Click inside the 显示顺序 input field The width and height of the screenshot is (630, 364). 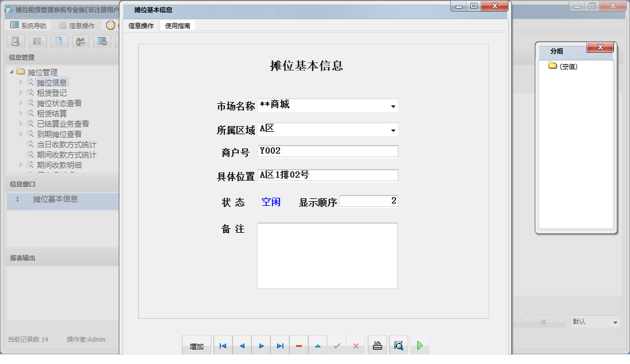click(368, 201)
